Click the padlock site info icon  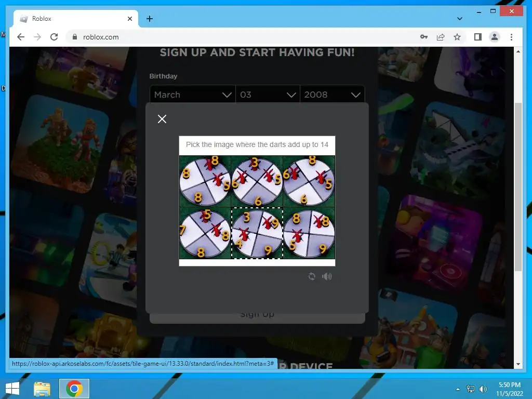pos(75,37)
